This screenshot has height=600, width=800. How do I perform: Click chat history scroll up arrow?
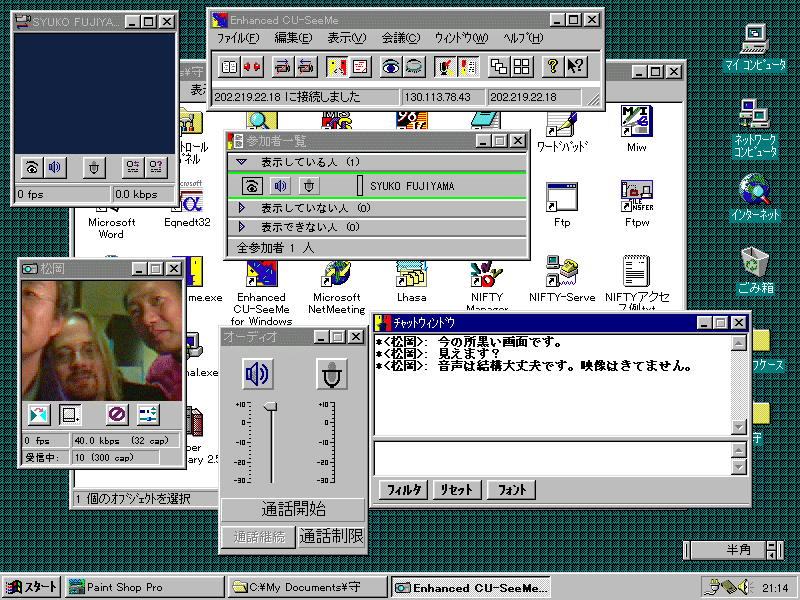click(x=739, y=343)
